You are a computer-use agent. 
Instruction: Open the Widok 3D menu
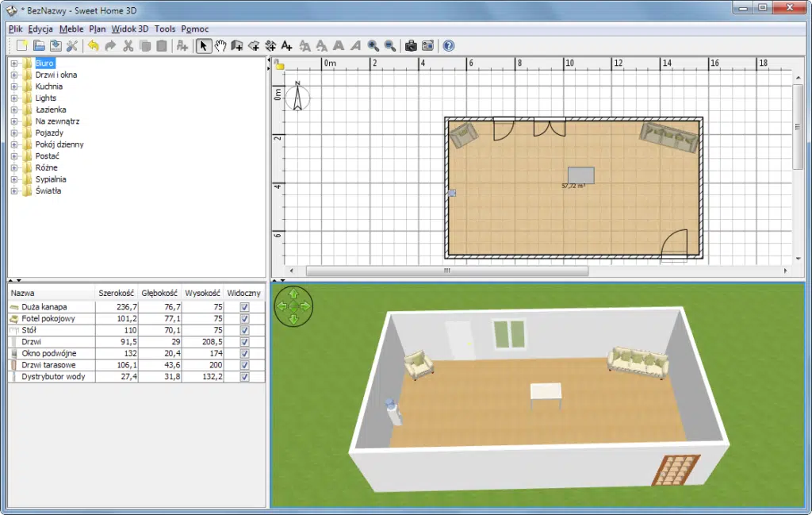pyautogui.click(x=129, y=29)
